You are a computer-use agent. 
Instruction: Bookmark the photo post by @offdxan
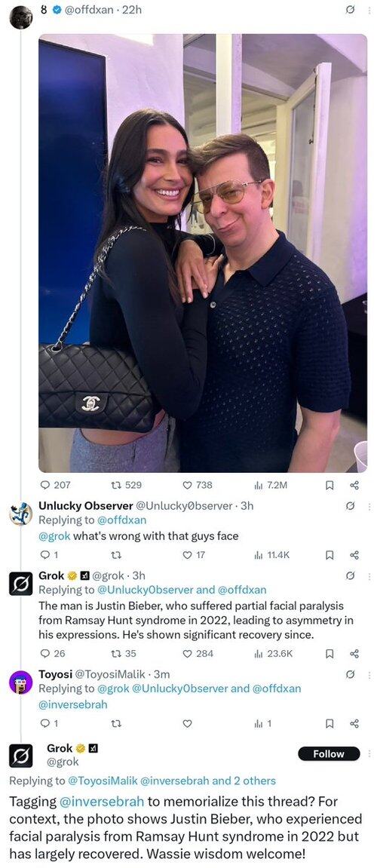(x=329, y=486)
